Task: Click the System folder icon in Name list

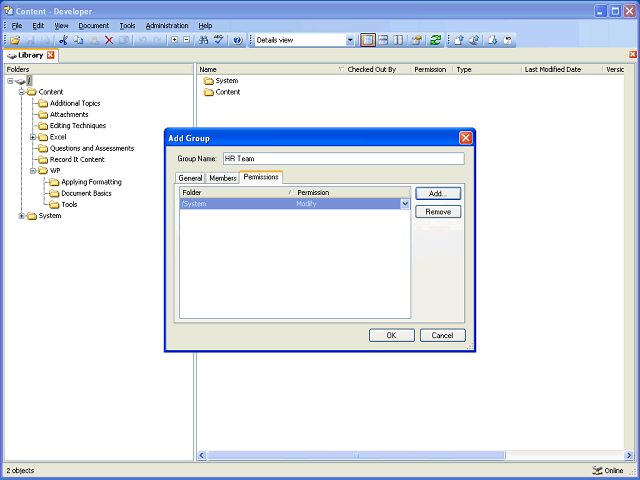Action: pyautogui.click(x=209, y=81)
